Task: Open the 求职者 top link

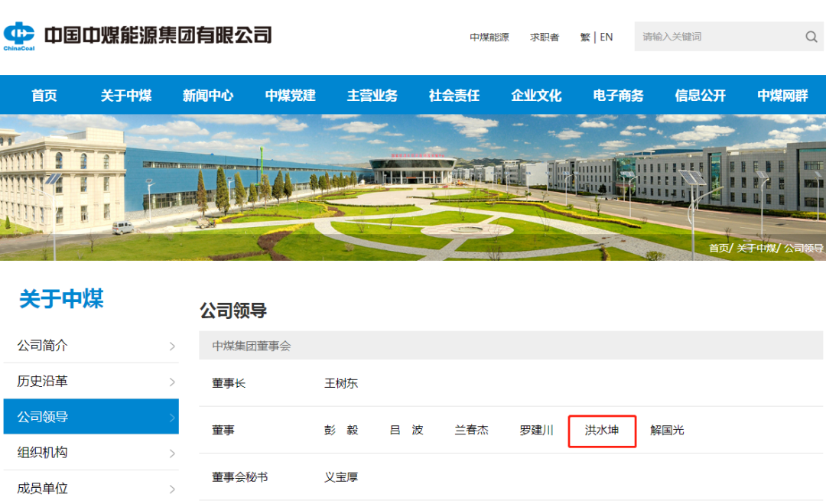Action: pyautogui.click(x=545, y=37)
